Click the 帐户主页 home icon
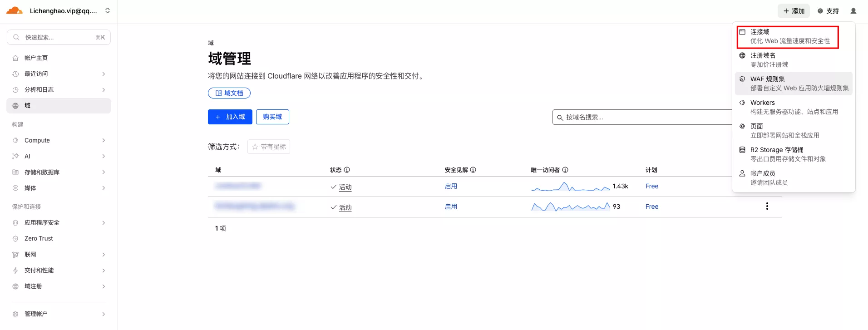The width and height of the screenshot is (868, 330). tap(15, 58)
